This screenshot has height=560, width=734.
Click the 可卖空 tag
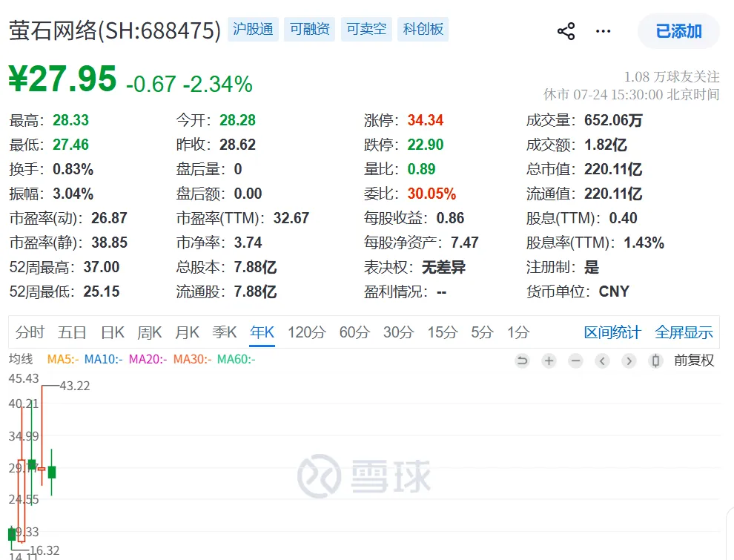366,29
